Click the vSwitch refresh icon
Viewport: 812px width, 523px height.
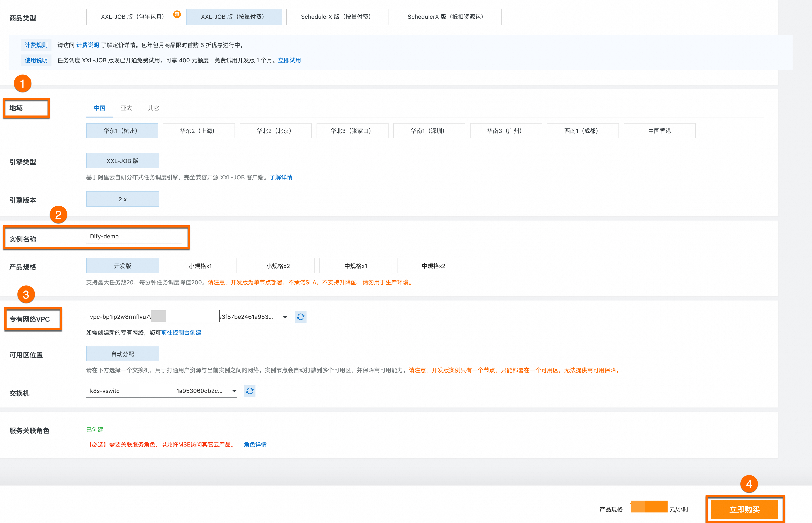(x=250, y=391)
